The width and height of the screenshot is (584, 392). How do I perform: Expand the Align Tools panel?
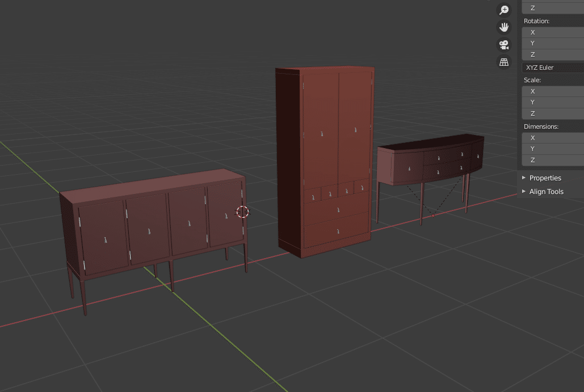tap(547, 192)
